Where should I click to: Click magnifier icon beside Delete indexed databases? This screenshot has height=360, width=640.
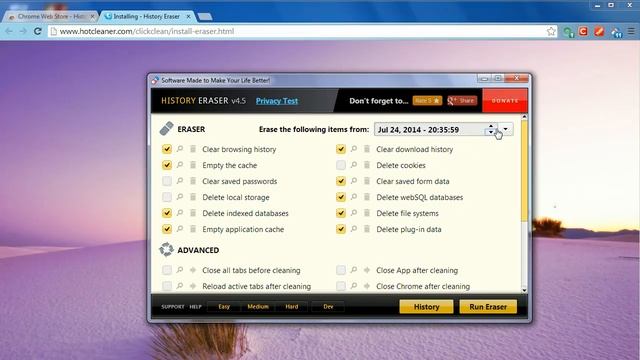[180, 213]
